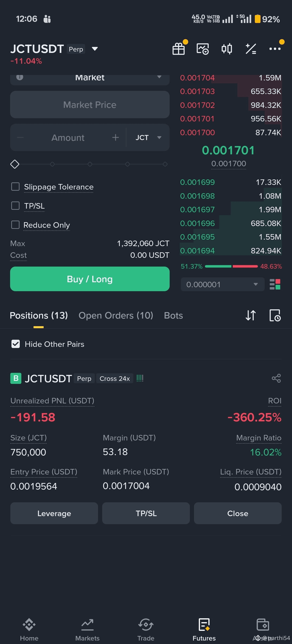Tap the amount percentage slider handle
Image resolution: width=292 pixels, height=644 pixels.
tap(15, 164)
